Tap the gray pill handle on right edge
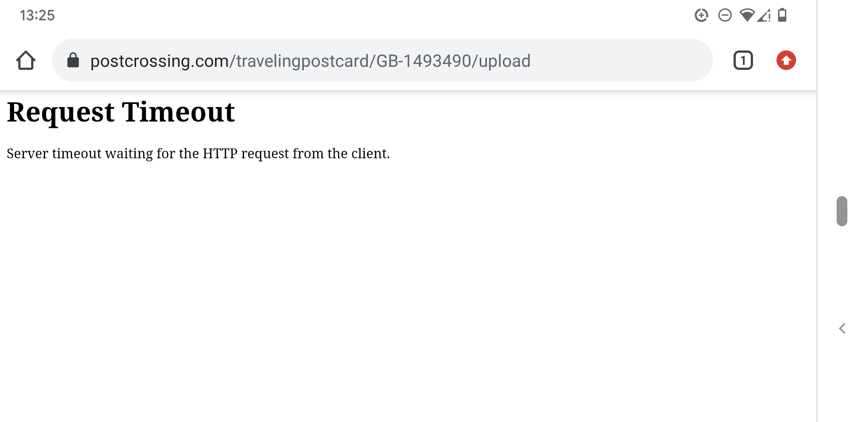This screenshot has height=422, width=868. pos(842,211)
